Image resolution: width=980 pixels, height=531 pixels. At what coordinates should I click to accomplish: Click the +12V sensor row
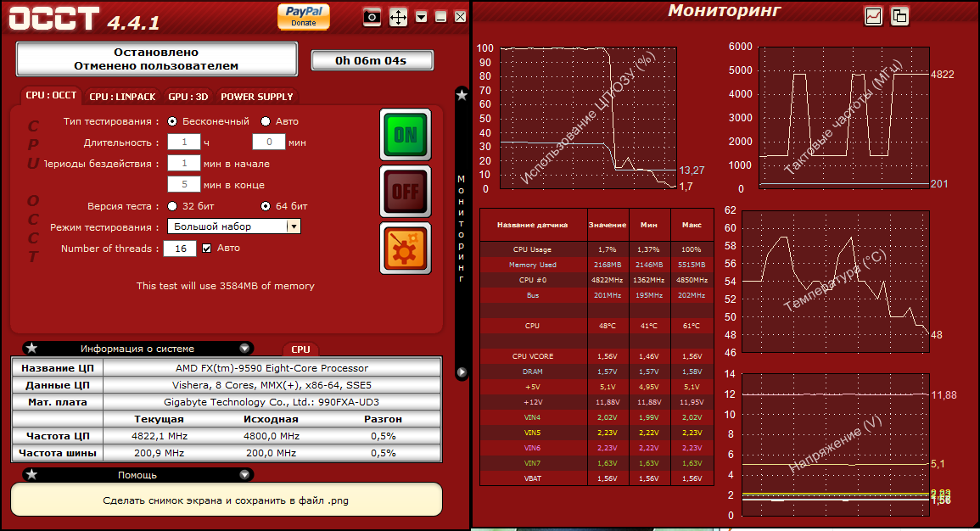(596, 402)
